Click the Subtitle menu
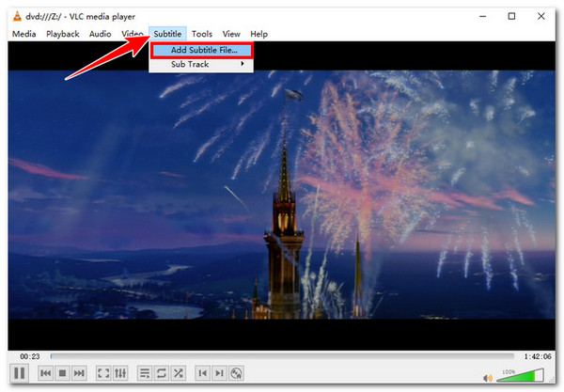 [167, 34]
